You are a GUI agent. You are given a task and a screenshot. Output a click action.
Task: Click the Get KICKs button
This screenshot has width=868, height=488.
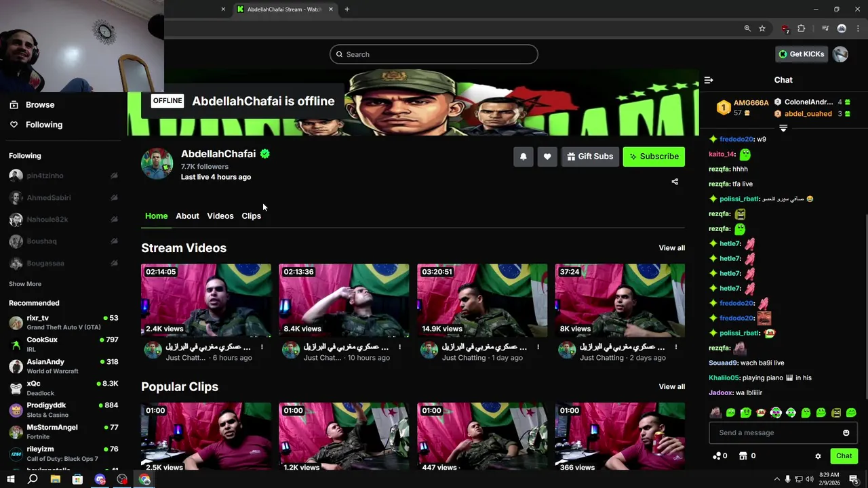click(802, 54)
